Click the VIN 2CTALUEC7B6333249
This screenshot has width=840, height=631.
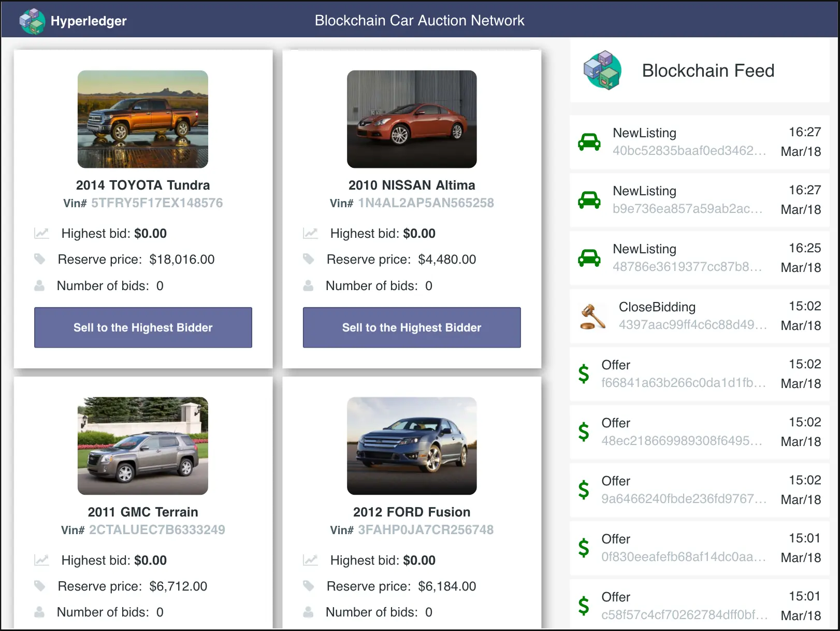157,530
